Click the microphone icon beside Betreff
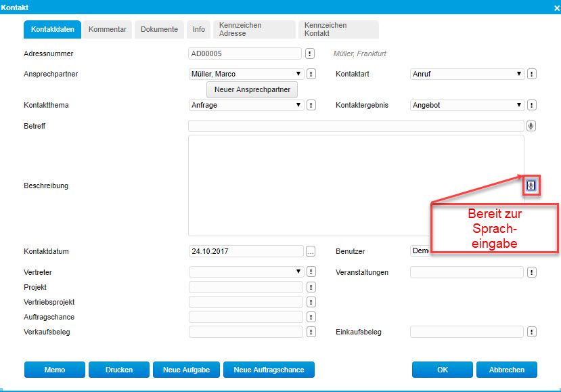 pos(533,125)
